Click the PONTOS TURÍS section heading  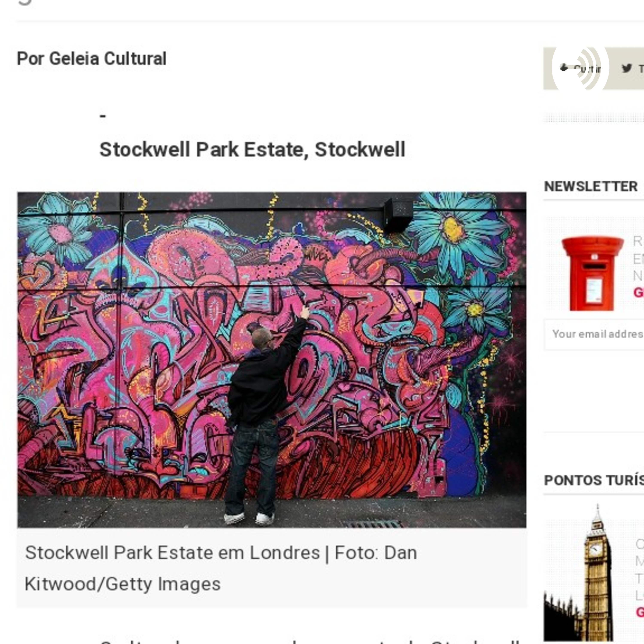594,480
